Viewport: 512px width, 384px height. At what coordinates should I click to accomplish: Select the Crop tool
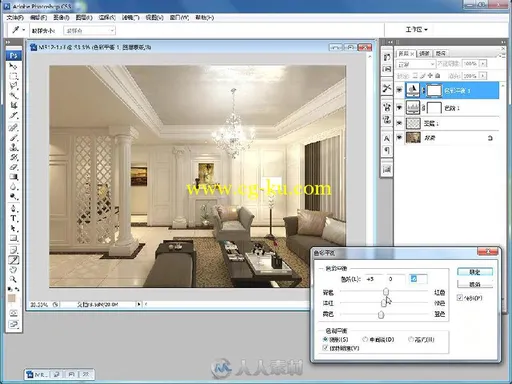coord(13,105)
